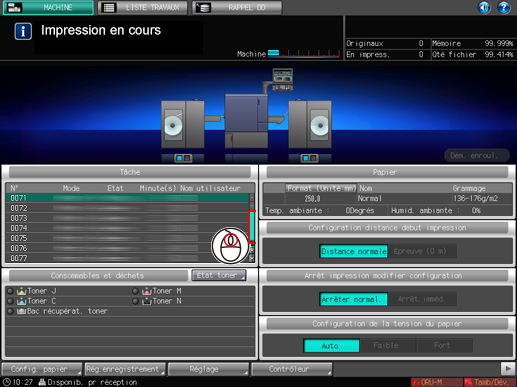Viewport: 517px width, 387px height.
Task: Select Arrêt. imméd. option
Action: [422, 299]
